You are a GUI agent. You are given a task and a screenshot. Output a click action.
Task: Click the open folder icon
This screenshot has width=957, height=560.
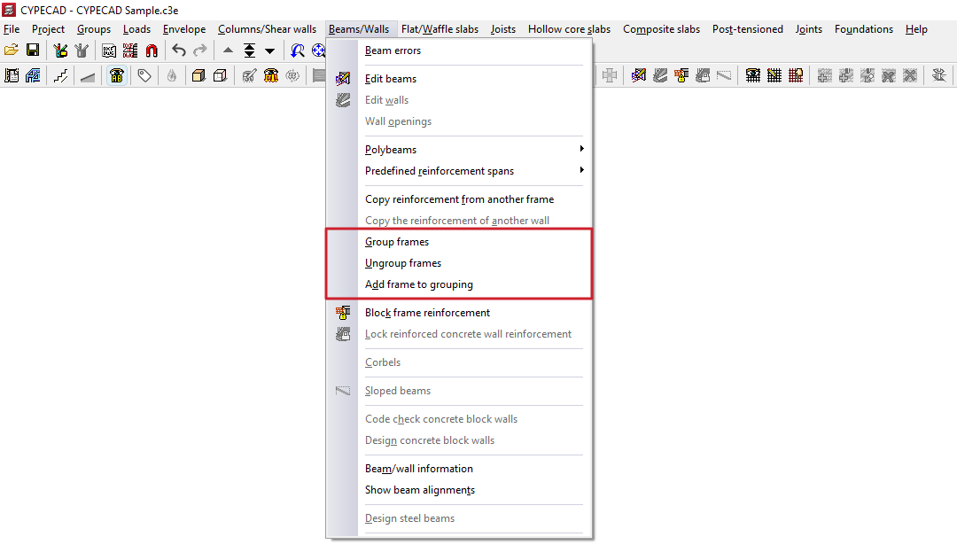pos(11,51)
